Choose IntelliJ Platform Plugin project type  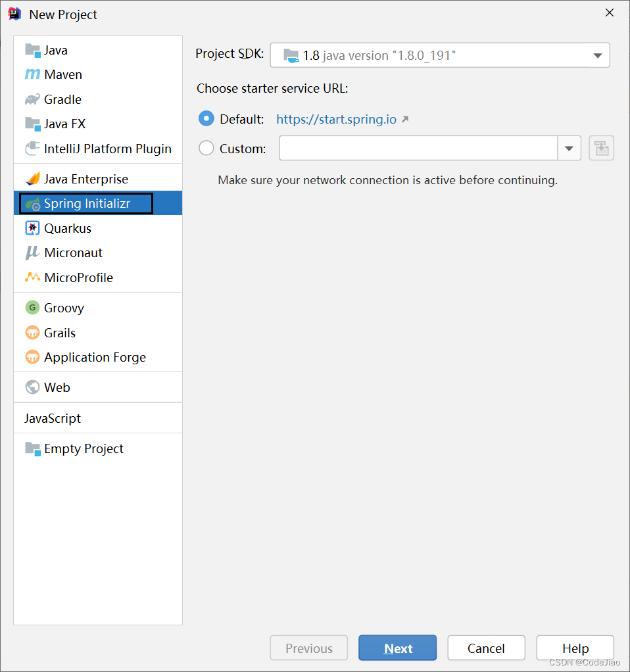pos(98,149)
